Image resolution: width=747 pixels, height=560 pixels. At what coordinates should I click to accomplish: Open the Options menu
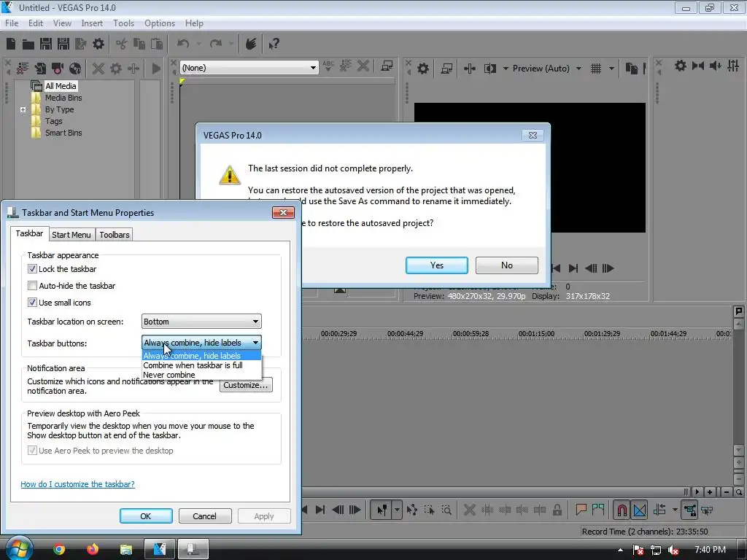pyautogui.click(x=160, y=23)
